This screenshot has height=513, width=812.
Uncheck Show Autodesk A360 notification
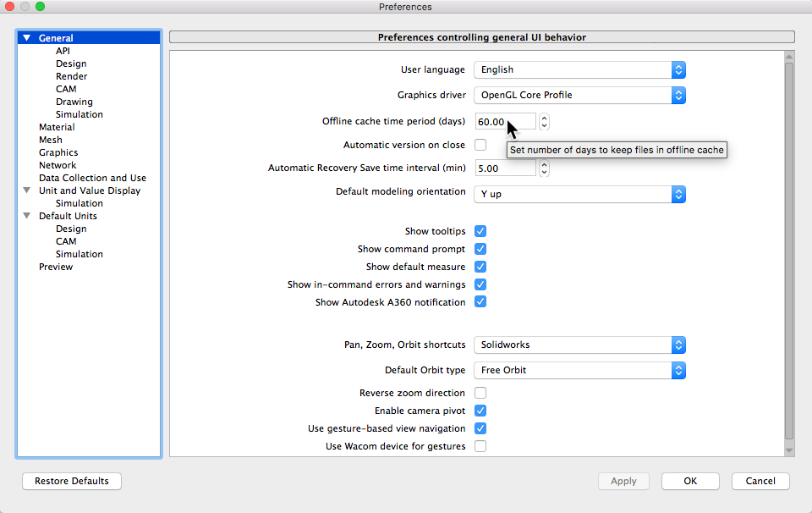coord(480,302)
